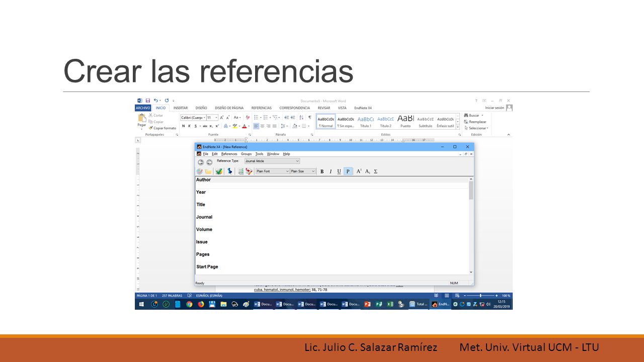Open the EndNote References menu
The height and width of the screenshot is (362, 644).
(x=229, y=154)
